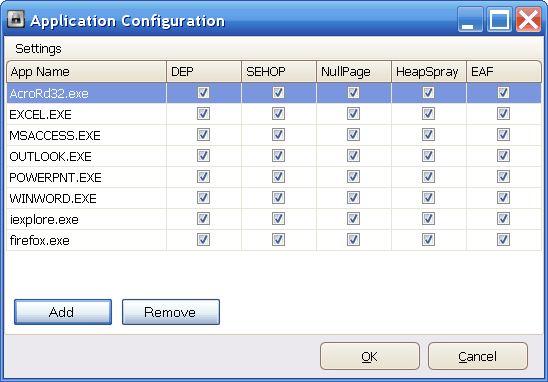Disable EAF for POWERPNT.EXE

pyautogui.click(x=503, y=176)
